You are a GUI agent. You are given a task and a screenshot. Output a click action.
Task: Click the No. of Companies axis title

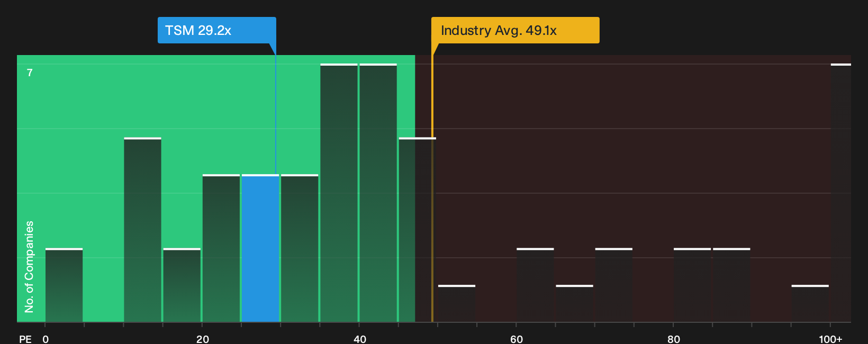click(29, 266)
